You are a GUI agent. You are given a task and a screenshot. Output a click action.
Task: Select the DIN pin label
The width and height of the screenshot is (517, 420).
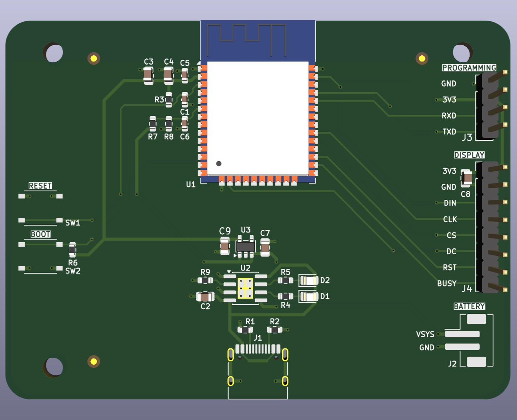450,203
